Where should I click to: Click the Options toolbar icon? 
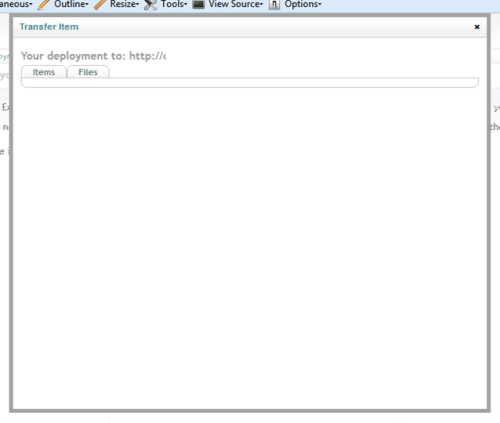(274, 4)
